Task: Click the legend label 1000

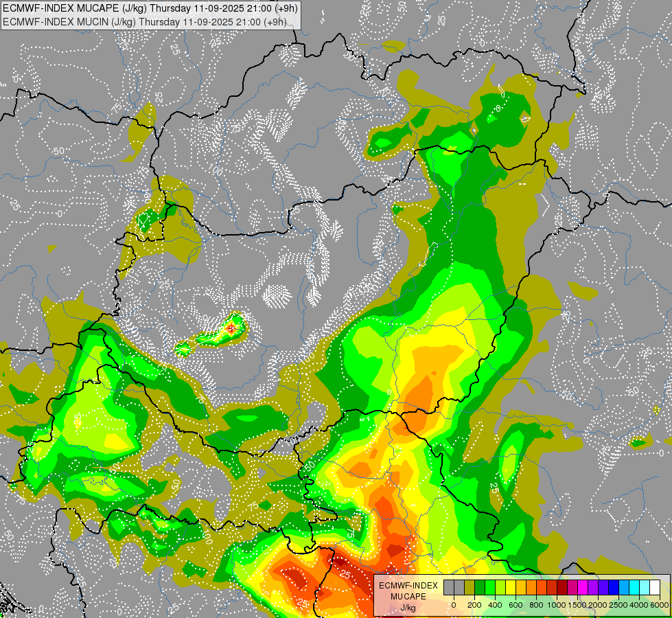Action: (x=557, y=605)
